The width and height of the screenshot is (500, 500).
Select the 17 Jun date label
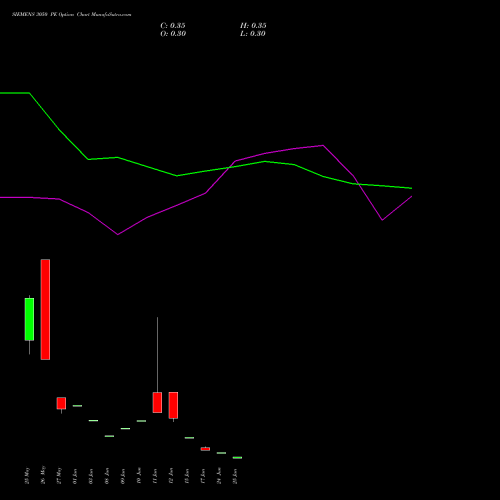point(203,476)
